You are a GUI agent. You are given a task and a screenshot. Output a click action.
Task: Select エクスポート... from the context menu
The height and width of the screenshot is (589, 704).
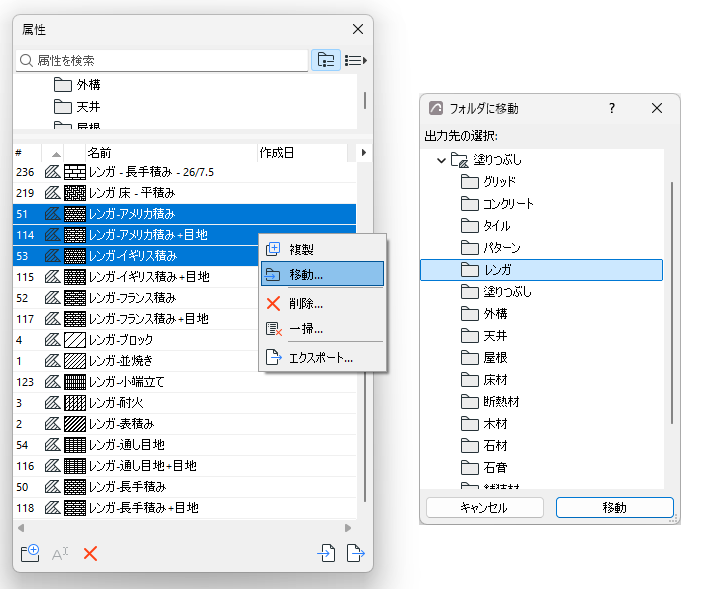(x=322, y=358)
